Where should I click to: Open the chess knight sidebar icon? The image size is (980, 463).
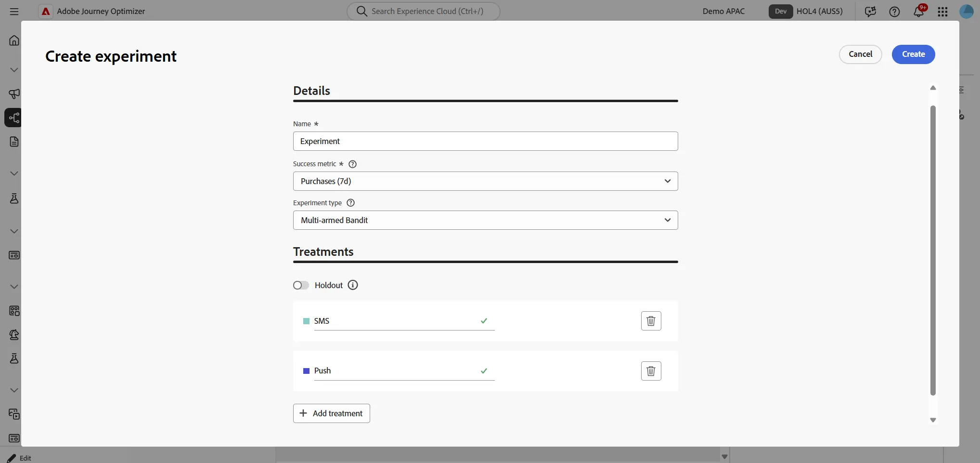(x=14, y=335)
